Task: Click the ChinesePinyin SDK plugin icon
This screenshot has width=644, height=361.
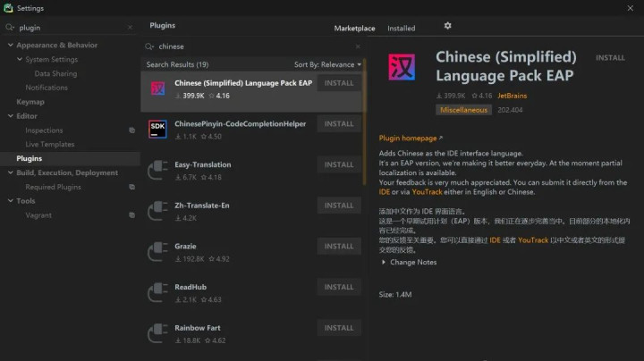Action: point(158,129)
